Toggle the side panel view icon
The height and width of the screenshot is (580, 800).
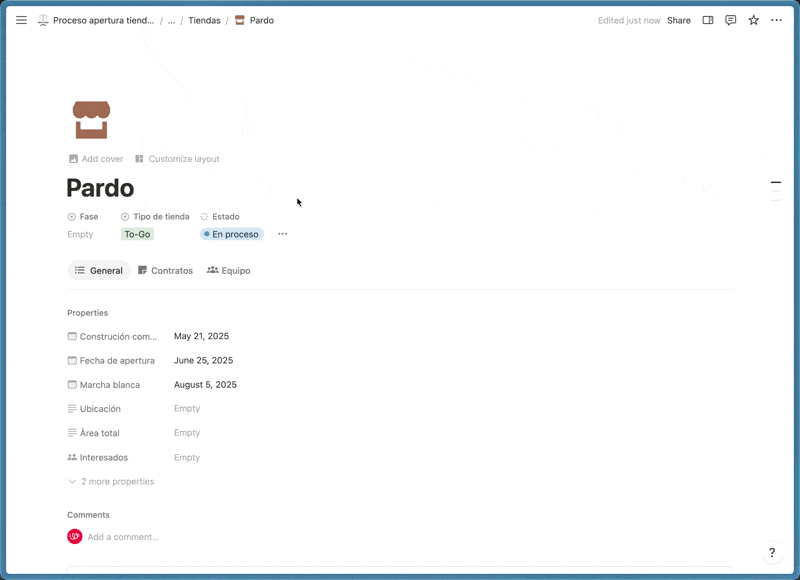(x=708, y=20)
